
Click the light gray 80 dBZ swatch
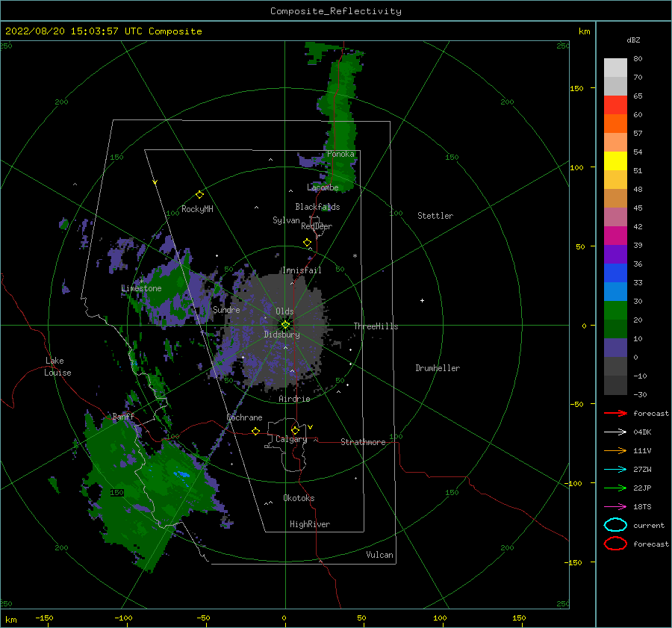pyautogui.click(x=615, y=68)
